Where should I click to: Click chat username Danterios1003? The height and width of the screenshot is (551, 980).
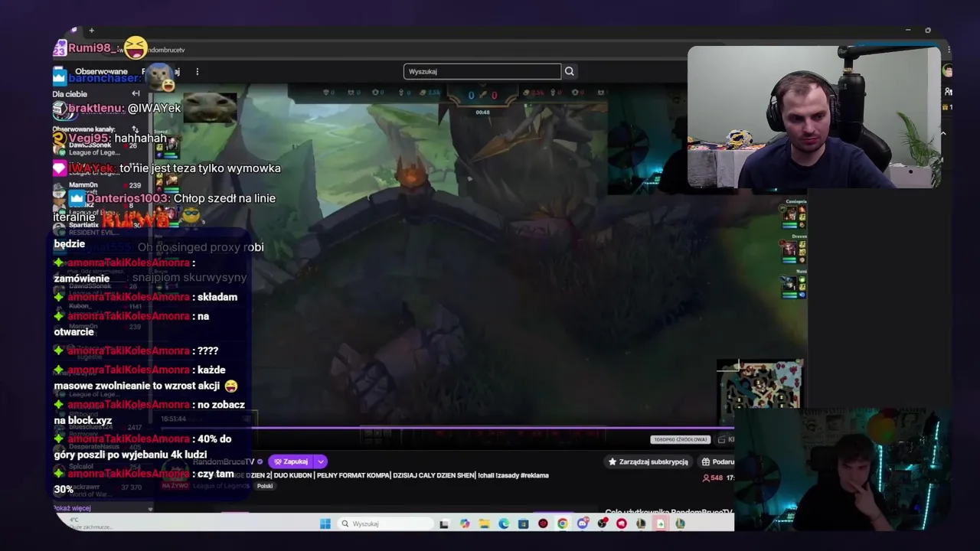point(128,198)
